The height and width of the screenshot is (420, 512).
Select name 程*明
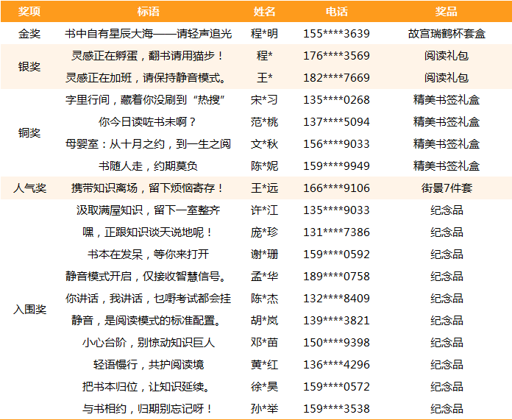coord(264,34)
